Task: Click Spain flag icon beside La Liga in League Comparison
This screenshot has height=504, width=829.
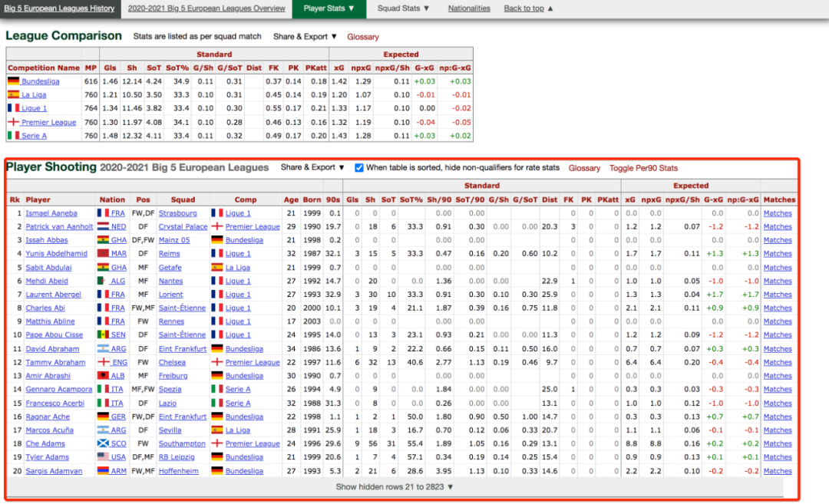Action: coord(13,94)
